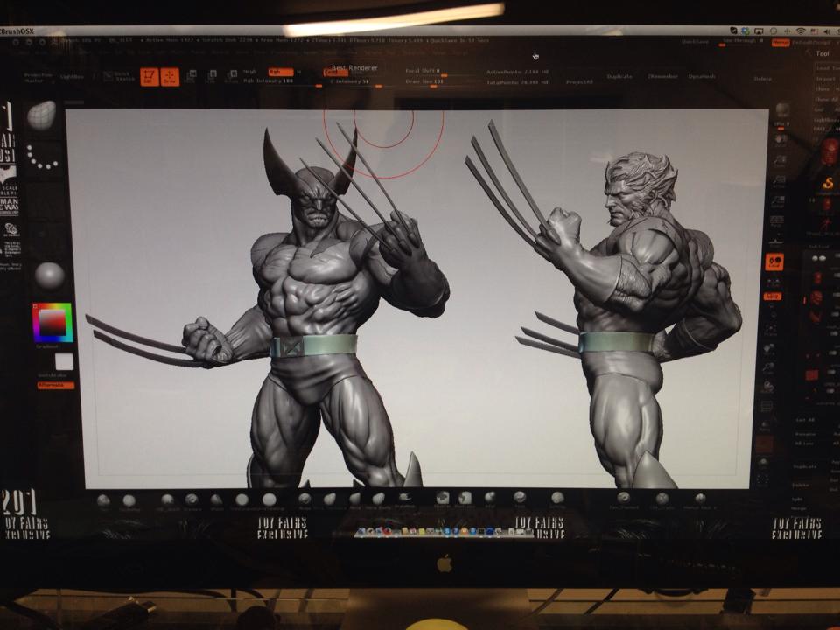
Task: Select the white secondary color swatch
Action: click(x=64, y=361)
